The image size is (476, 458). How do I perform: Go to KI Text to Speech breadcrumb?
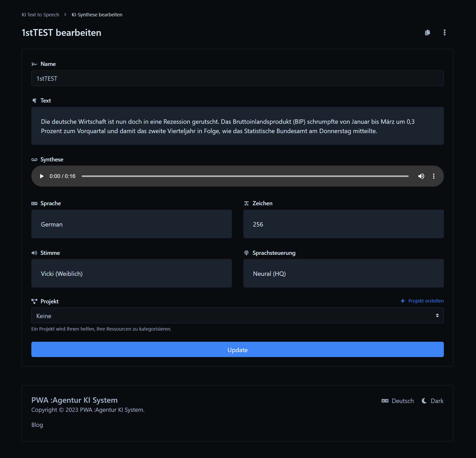click(40, 15)
